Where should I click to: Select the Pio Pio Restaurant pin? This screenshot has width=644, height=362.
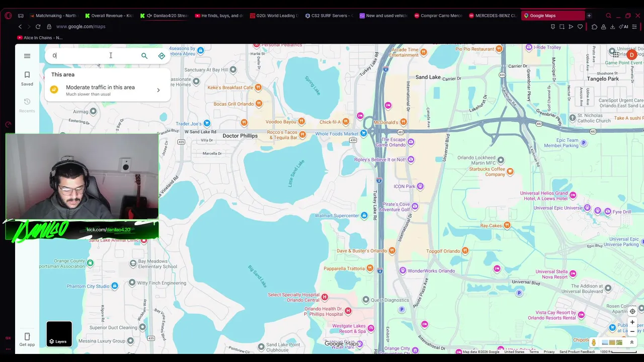point(499,49)
